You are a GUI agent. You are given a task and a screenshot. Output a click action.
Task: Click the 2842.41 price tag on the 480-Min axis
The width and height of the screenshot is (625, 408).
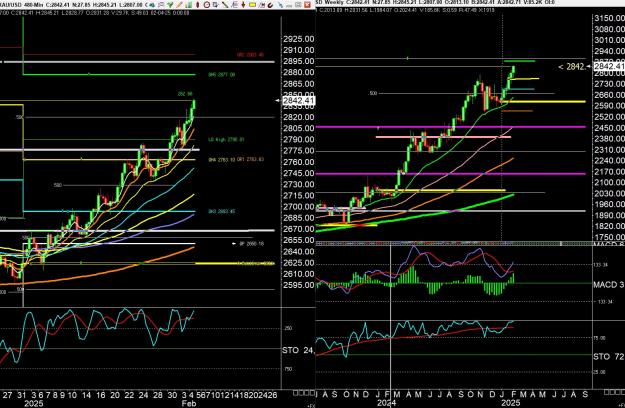coord(298,100)
